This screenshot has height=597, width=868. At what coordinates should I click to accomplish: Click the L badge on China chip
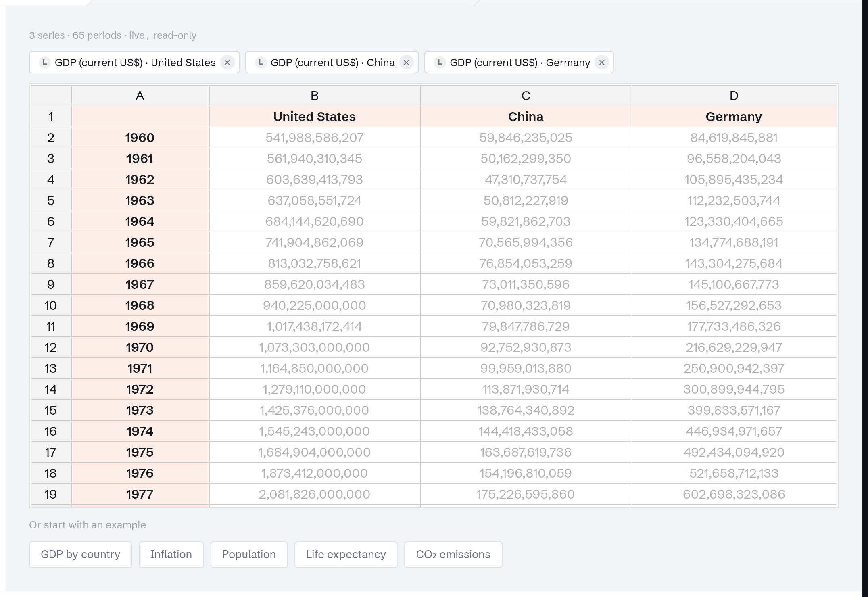261,63
